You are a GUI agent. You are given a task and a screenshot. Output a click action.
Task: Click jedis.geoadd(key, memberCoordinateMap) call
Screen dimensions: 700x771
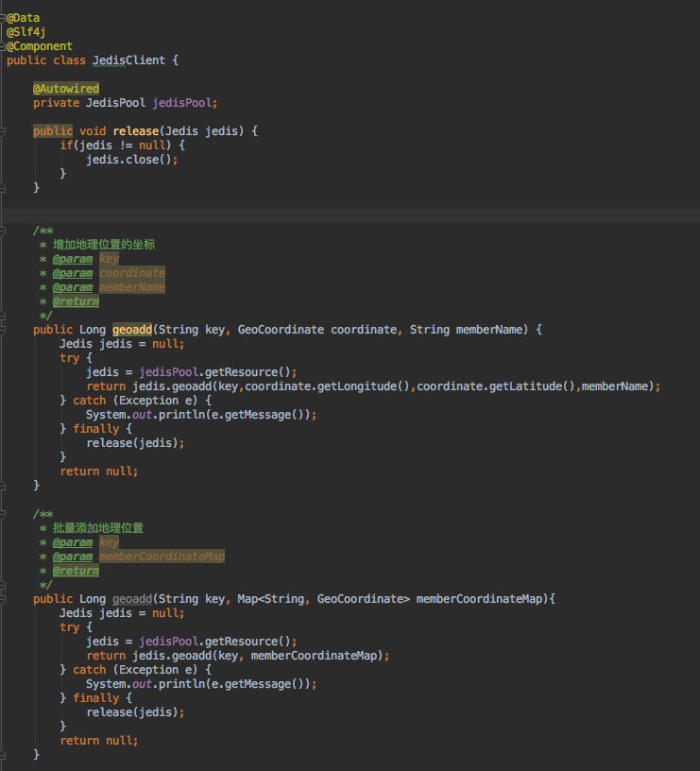258,656
